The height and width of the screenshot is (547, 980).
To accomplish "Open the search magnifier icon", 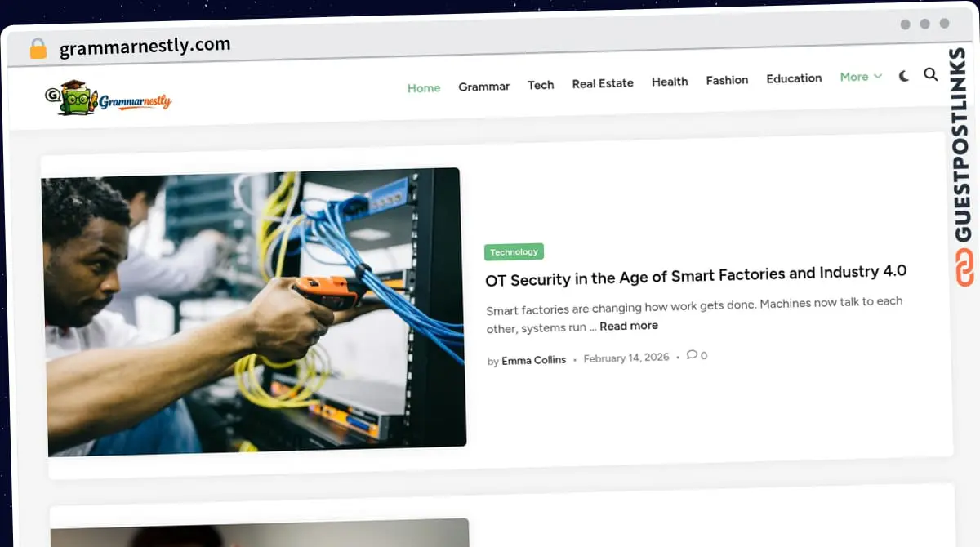I will click(x=930, y=74).
